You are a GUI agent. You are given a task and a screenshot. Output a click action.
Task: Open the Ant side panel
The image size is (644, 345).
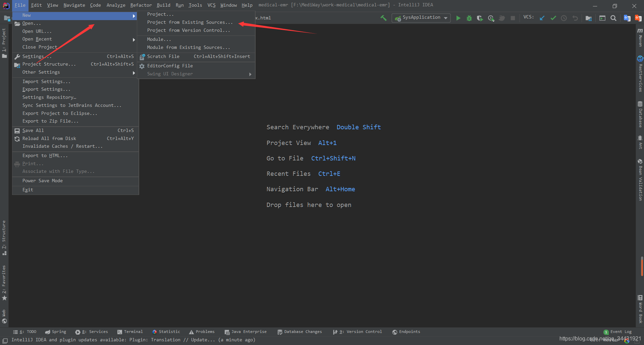[640, 142]
